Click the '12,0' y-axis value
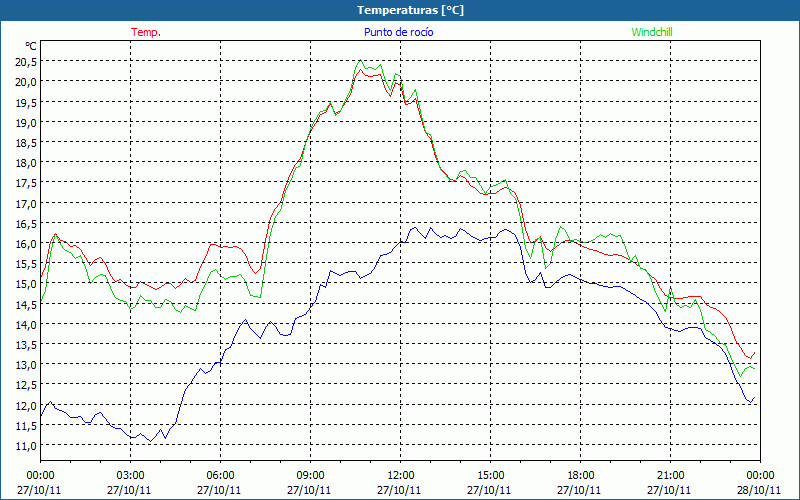 (x=26, y=405)
